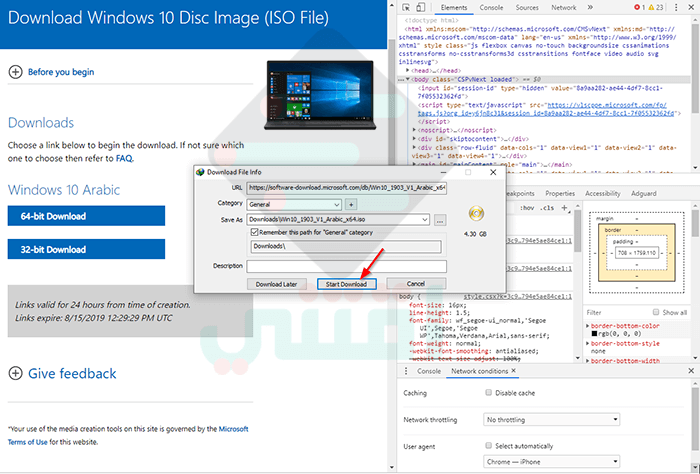Open the Accessibility pane tab
The height and width of the screenshot is (474, 700).
[603, 193]
